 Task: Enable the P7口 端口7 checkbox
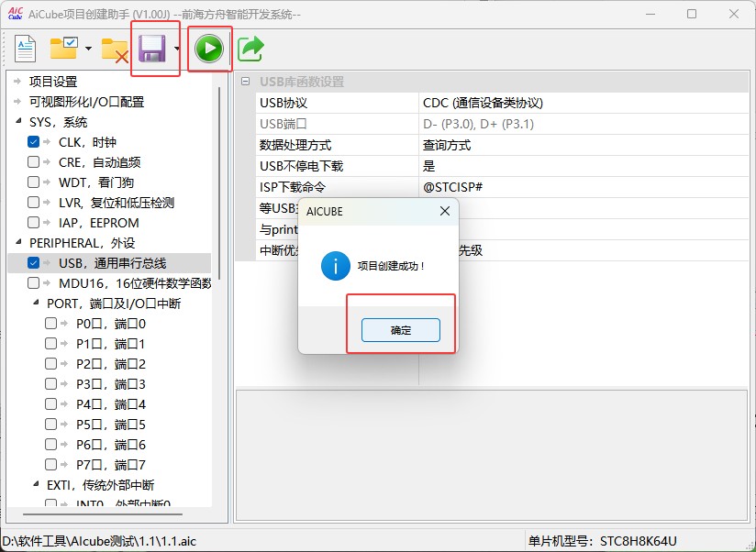click(x=50, y=465)
